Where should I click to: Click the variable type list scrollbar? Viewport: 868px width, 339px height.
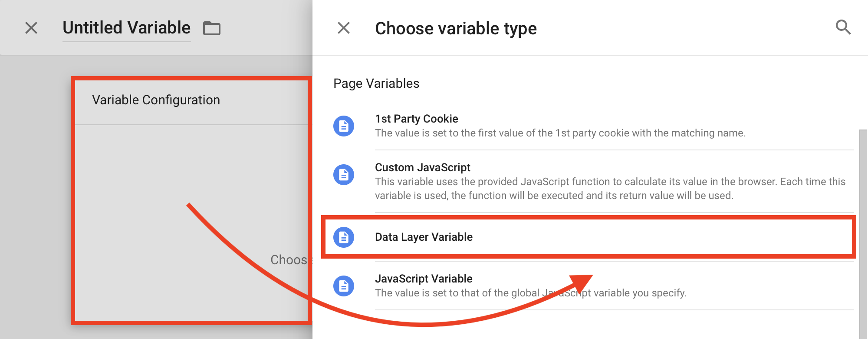[864, 234]
